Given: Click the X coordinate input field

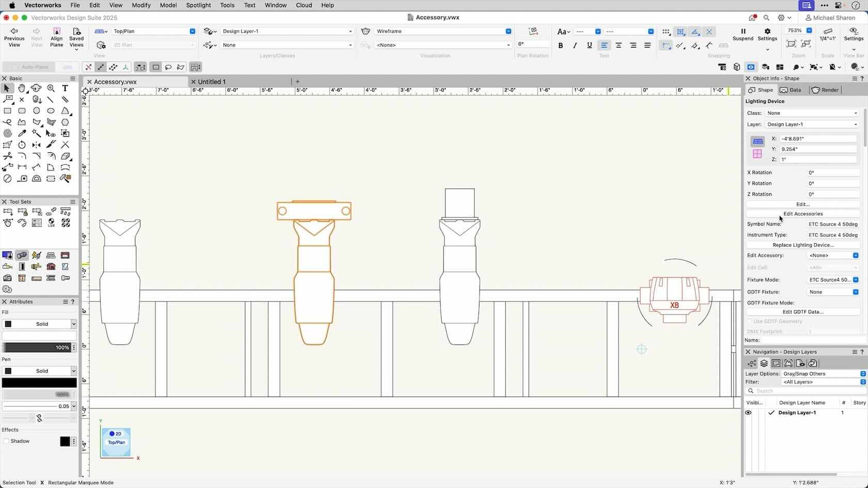Looking at the screenshot, I should (x=818, y=138).
